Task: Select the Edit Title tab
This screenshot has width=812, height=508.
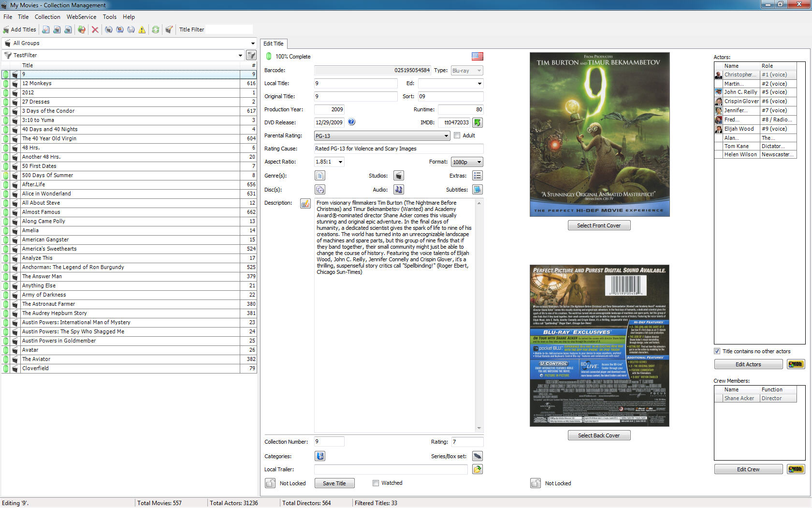Action: pyautogui.click(x=274, y=44)
